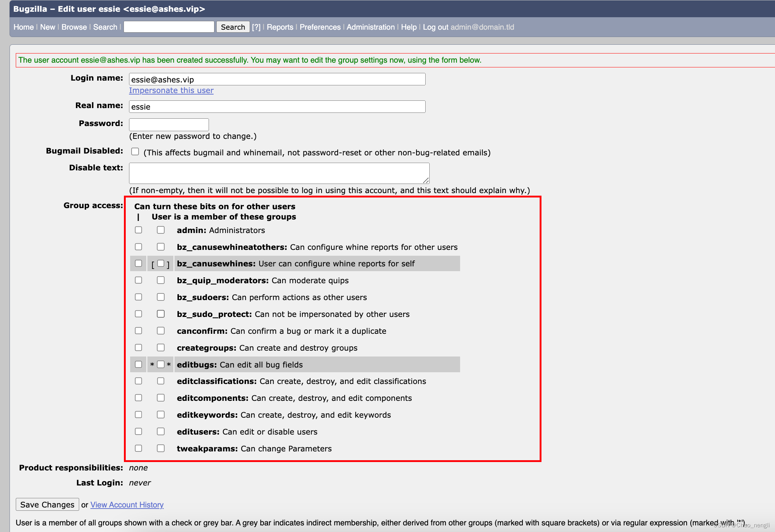Check bz_canusewhines membership checkbox in brackets

(161, 263)
